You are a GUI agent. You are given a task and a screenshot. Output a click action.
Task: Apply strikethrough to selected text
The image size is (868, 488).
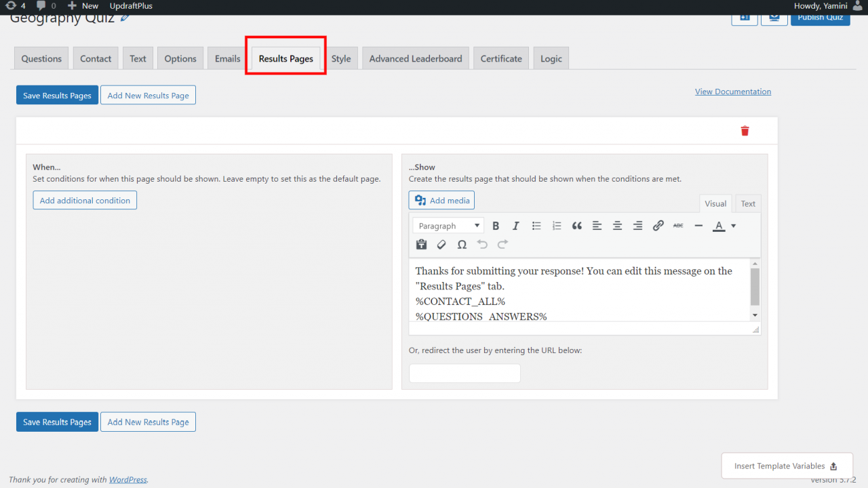pos(678,226)
